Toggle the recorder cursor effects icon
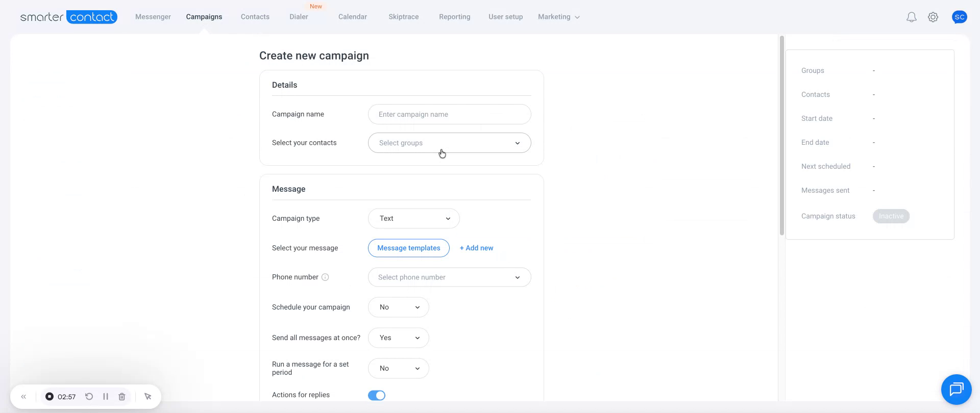Image resolution: width=980 pixels, height=413 pixels. pyautogui.click(x=148, y=397)
